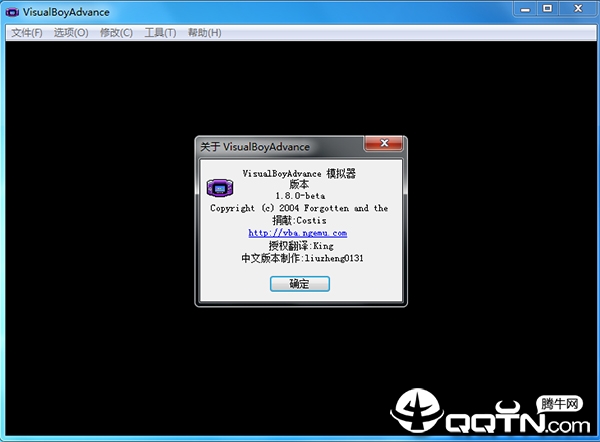The image size is (600, 442).
Task: Click the 关于 VisualBoyAdvance dialog title bar
Action: pos(280,147)
